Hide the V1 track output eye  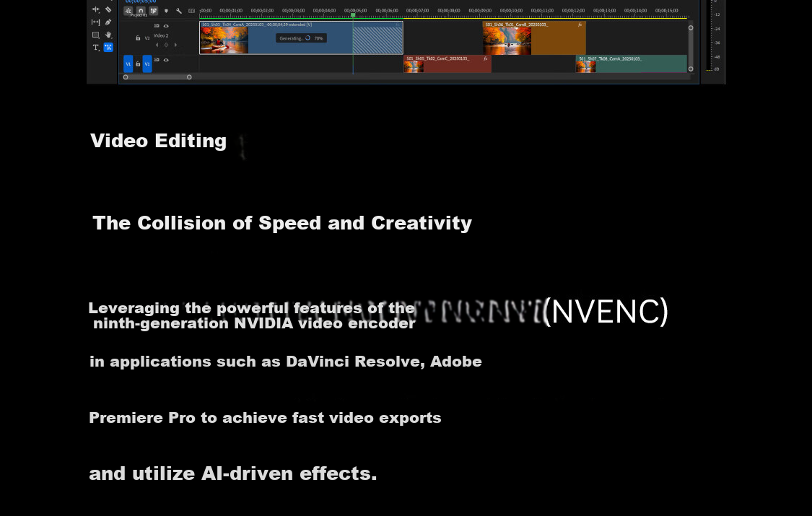point(166,60)
